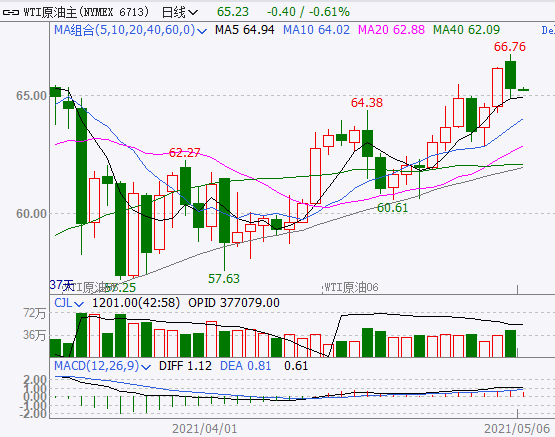This screenshot has height=437, width=555.
Task: Click the WTI原油主(NYMEX 6713) contract title
Action: [86, 12]
